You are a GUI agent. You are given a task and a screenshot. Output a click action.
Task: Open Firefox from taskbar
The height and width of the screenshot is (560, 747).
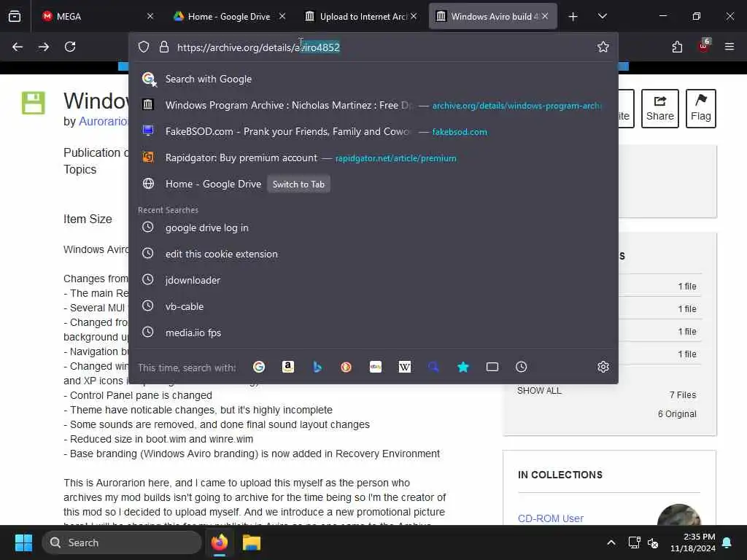click(220, 542)
